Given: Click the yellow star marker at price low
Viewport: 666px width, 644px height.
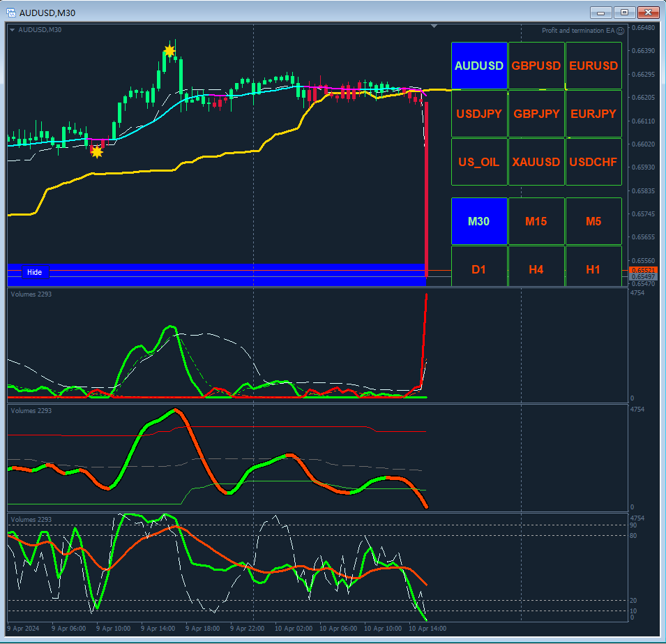Looking at the screenshot, I should click(97, 151).
